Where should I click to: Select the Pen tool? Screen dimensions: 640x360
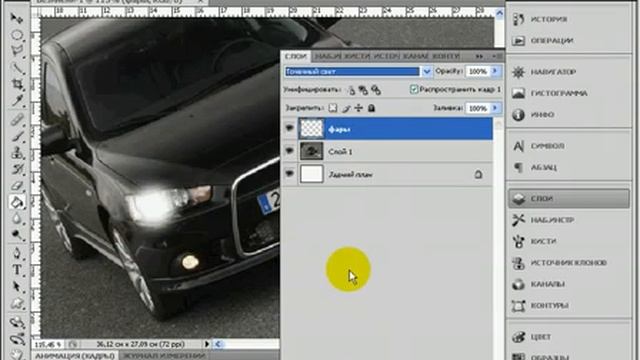[x=17, y=253]
